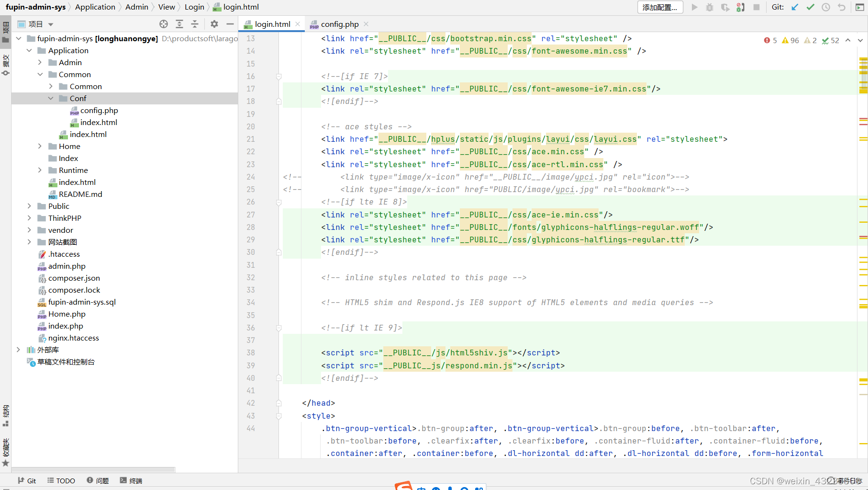
Task: Expand the inner Common folder
Action: (51, 86)
